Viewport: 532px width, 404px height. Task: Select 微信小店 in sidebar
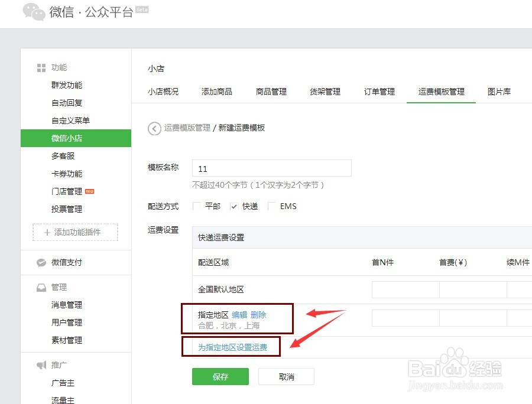76,138
